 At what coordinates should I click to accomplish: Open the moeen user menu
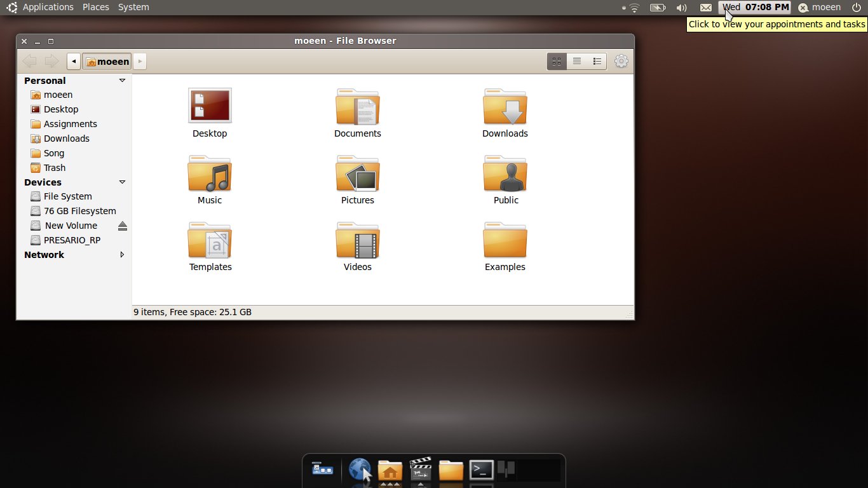(x=820, y=8)
